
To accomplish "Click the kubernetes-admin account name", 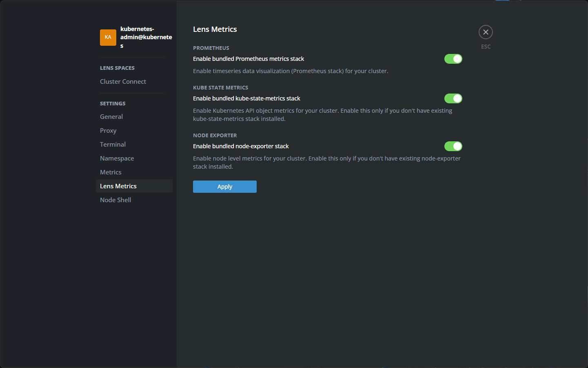I will pyautogui.click(x=146, y=37).
